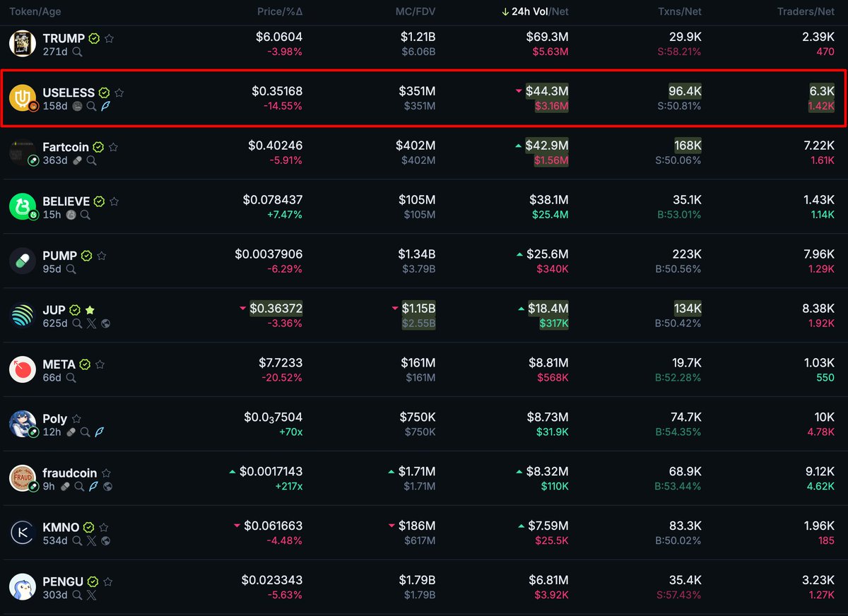The width and height of the screenshot is (848, 616).
Task: Click the Poly price change +70x
Action: (x=289, y=432)
